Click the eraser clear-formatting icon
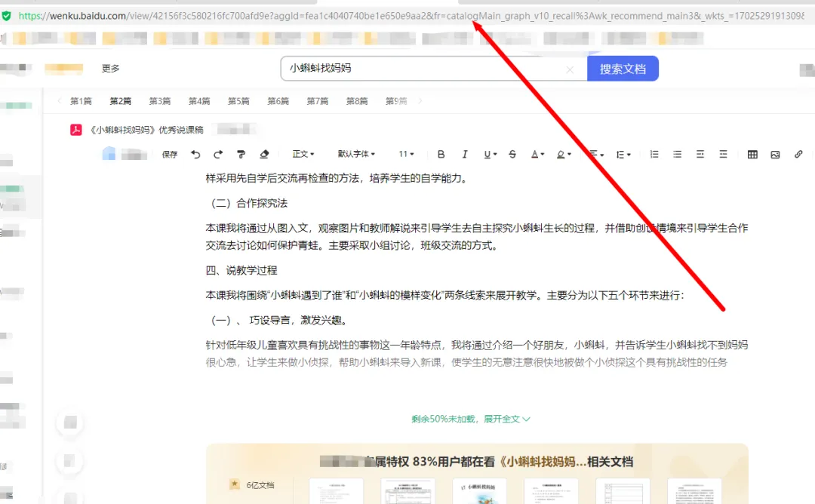This screenshot has height=504, width=815. click(264, 154)
